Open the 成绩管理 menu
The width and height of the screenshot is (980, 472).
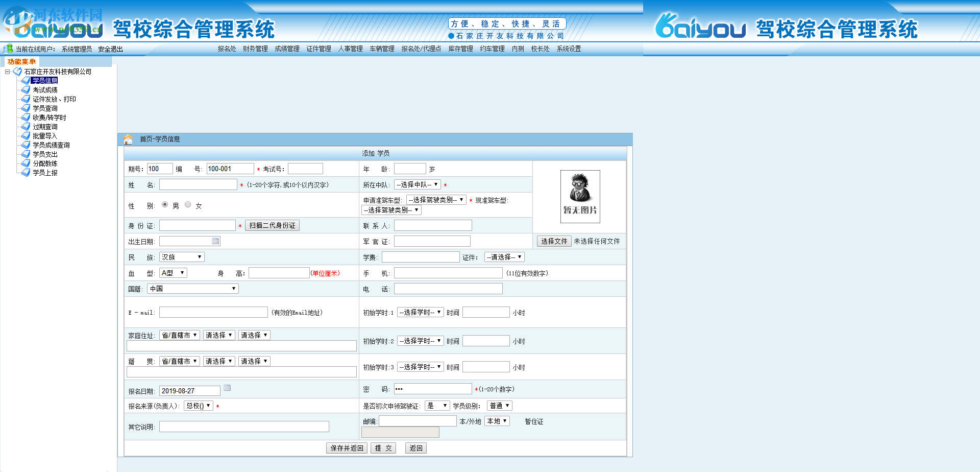[287, 49]
